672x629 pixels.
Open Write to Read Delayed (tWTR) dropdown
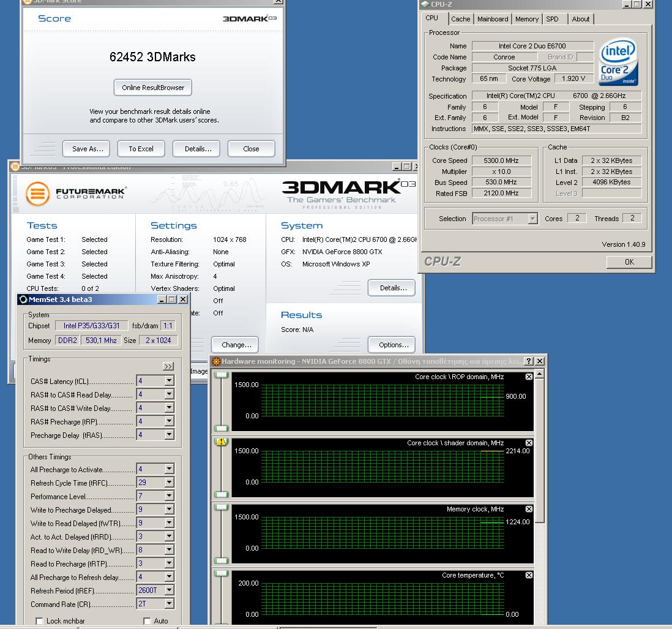[170, 522]
